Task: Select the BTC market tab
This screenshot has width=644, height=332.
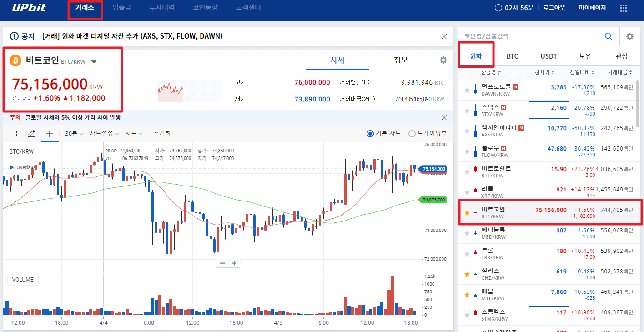Action: 513,56
